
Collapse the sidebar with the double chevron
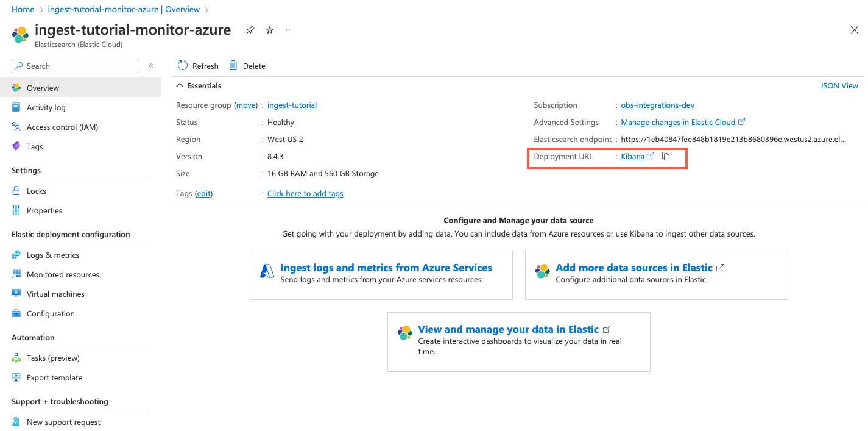pyautogui.click(x=150, y=66)
